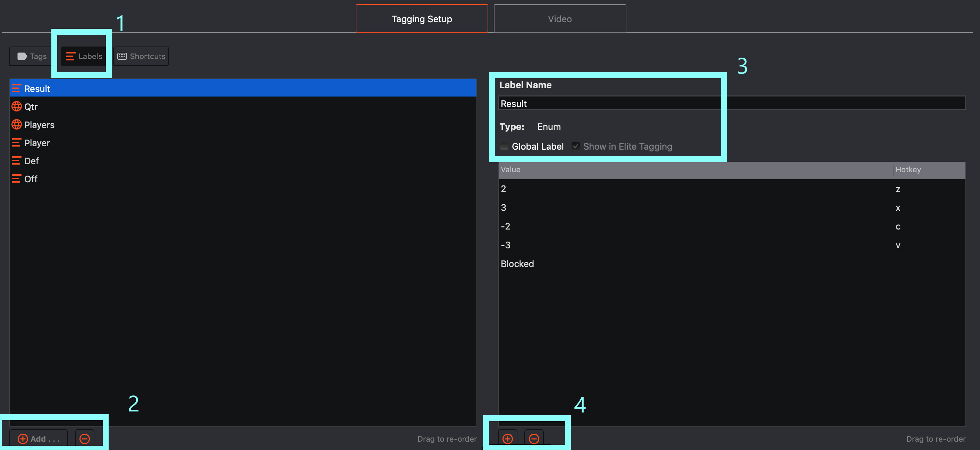The image size is (980, 450).
Task: Select the Qtr global label
Action: pyautogui.click(x=243, y=107)
